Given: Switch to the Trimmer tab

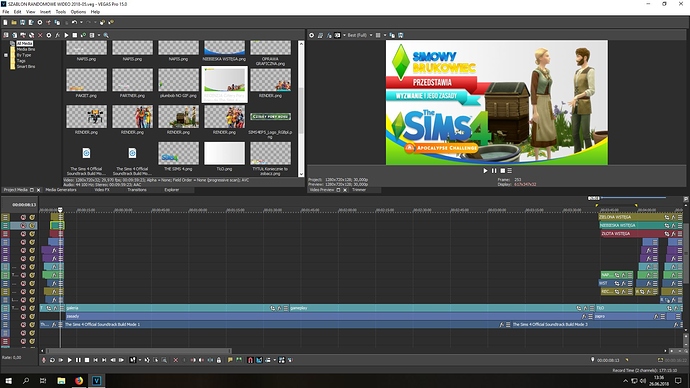Looking at the screenshot, I should pyautogui.click(x=359, y=190).
